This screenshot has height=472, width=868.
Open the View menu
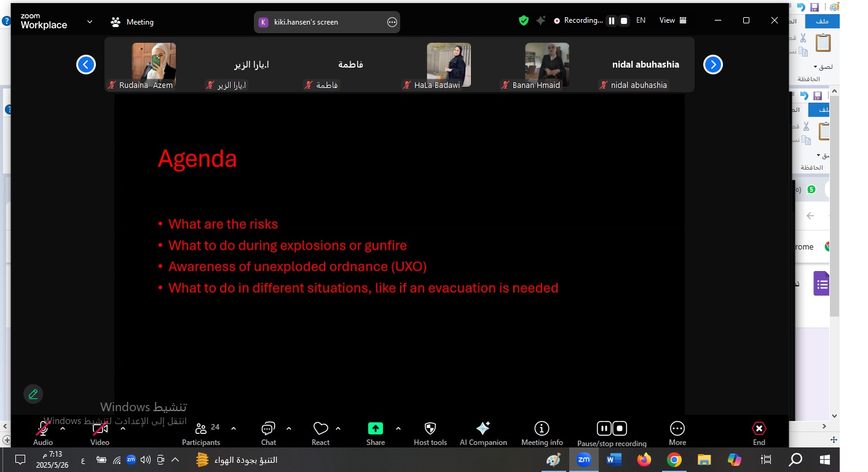673,20
